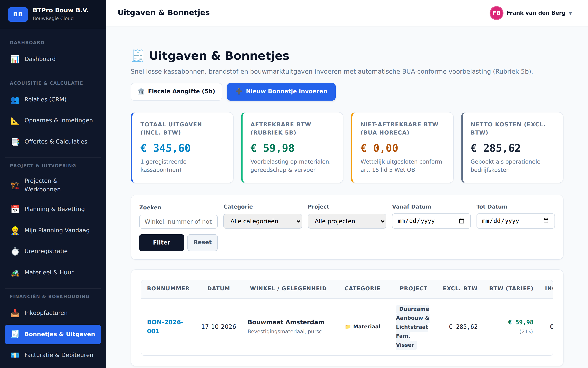Viewport: 588px width, 368px height.
Task: Click the € 345,60 total expenses amount
Action: click(165, 148)
